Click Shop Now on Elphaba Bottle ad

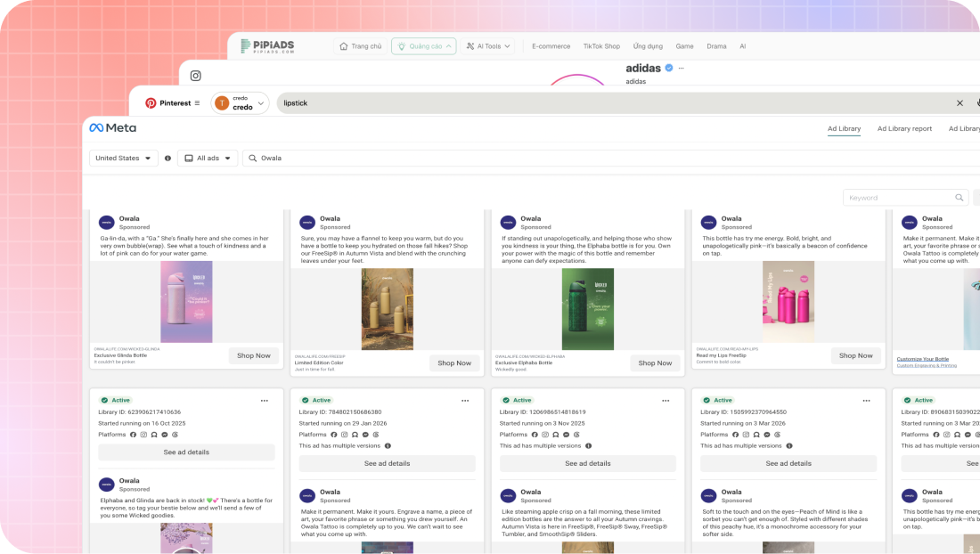coord(655,363)
